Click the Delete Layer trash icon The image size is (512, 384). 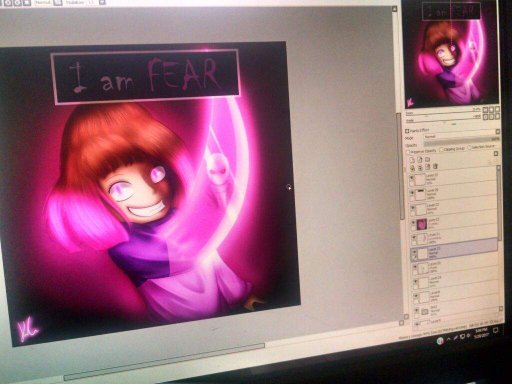[435, 166]
